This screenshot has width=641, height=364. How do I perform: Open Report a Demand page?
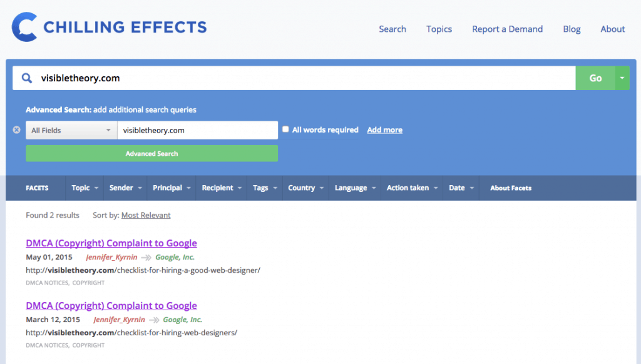click(x=507, y=29)
